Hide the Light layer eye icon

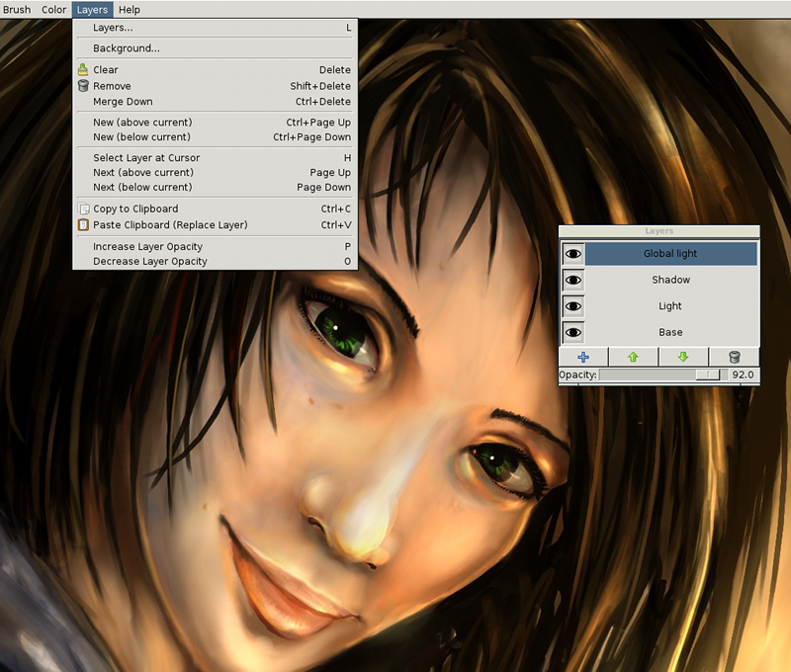pos(572,306)
